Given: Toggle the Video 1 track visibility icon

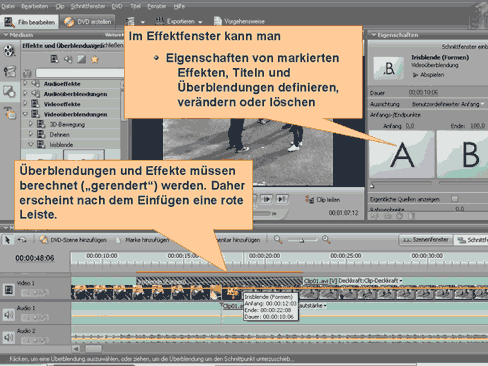Looking at the screenshot, I should [x=8, y=290].
